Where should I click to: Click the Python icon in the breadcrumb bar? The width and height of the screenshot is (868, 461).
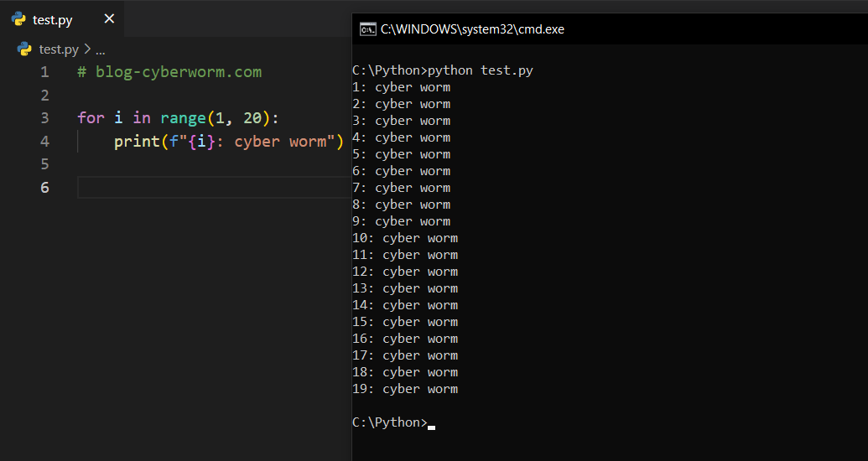(24, 49)
